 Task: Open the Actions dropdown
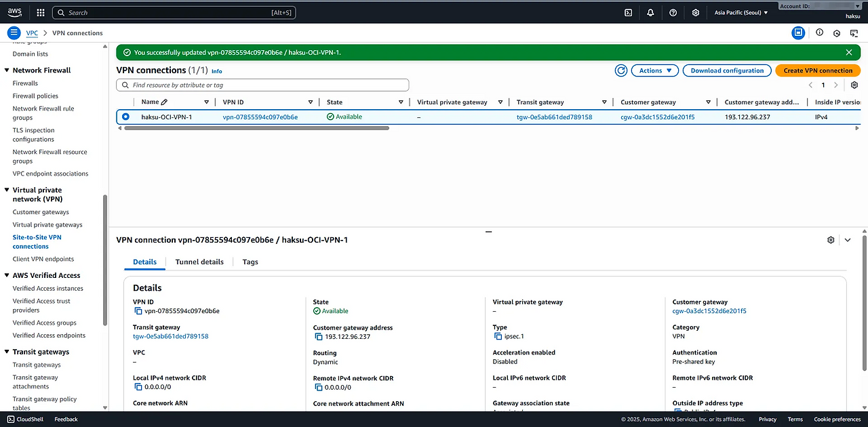tap(654, 70)
